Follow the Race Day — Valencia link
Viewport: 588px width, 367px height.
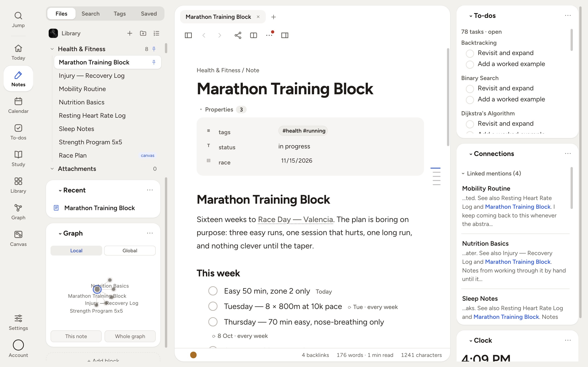point(295,220)
